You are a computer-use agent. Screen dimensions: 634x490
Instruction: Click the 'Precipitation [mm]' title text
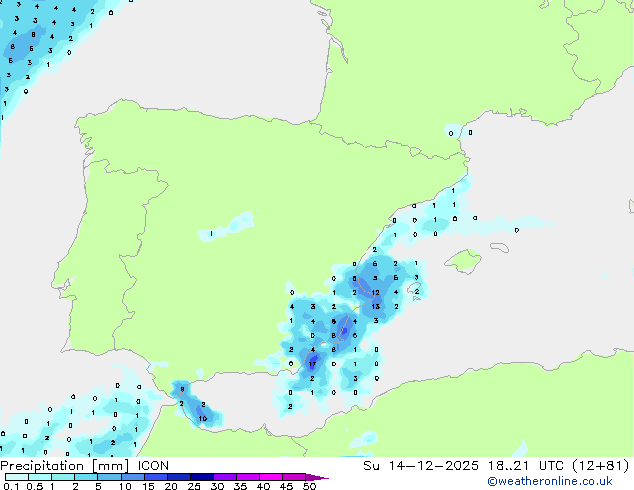pos(65,466)
